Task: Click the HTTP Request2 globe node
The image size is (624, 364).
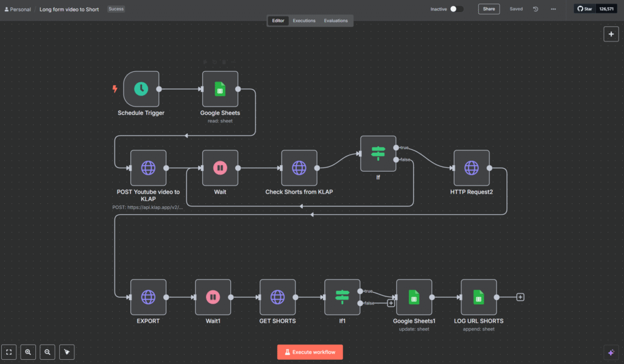Action: 471,168
